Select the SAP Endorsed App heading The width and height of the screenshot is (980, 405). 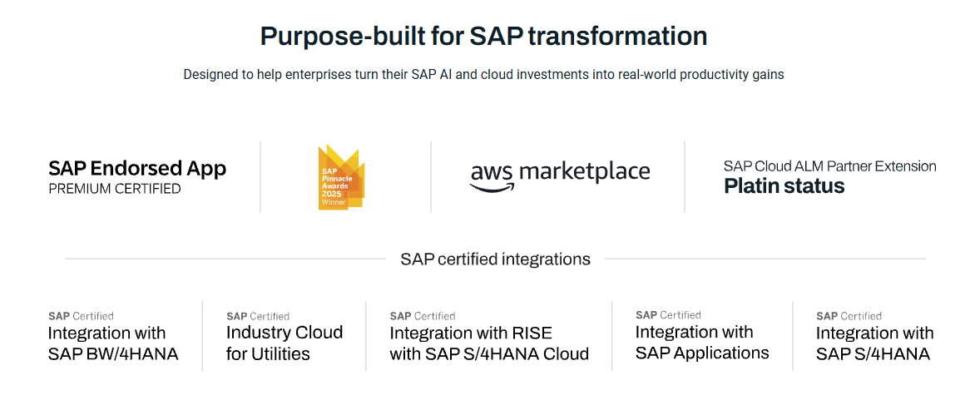pos(137,168)
